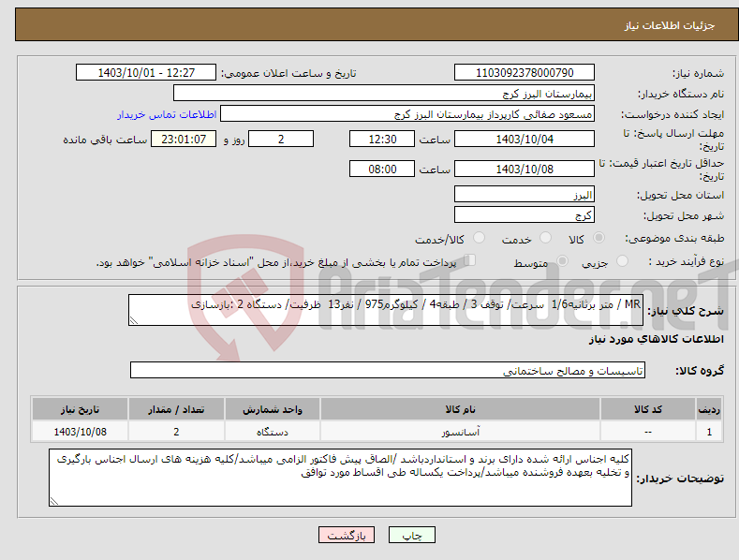Click the کد کالا column header
This screenshot has height=560, width=739.
pos(648,409)
